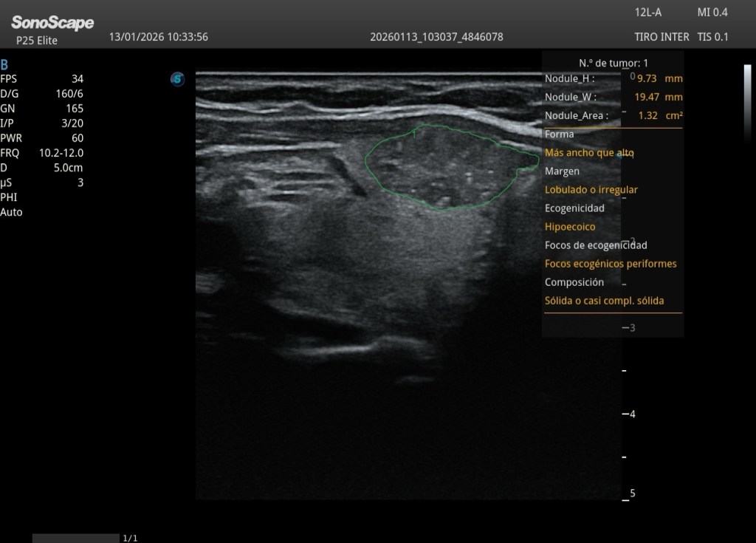
Task: Click the FRQ 10.2-12.0 frequency parameter
Action: (42, 153)
